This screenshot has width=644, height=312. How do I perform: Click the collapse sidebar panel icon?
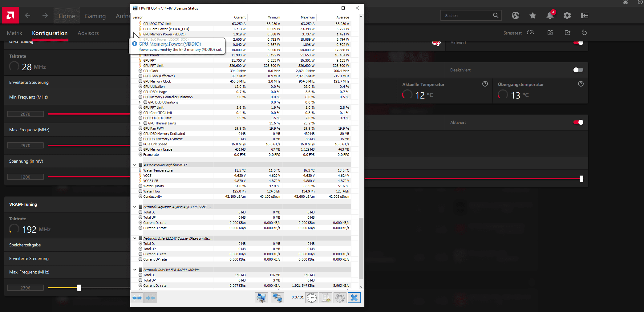(x=584, y=15)
